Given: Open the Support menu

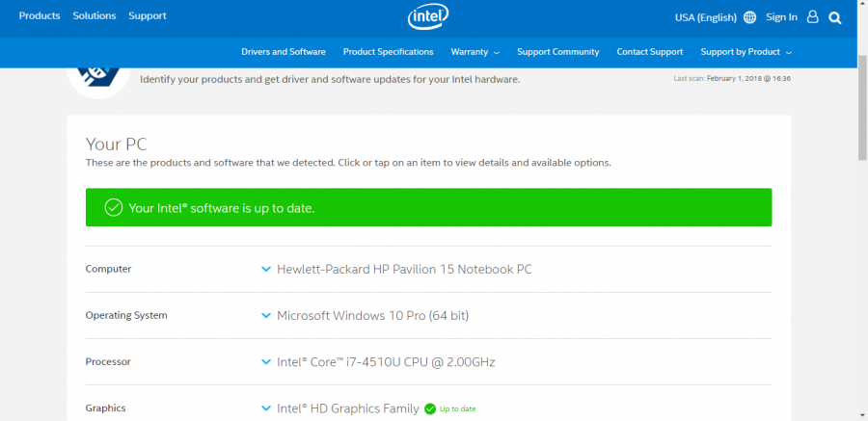Looking at the screenshot, I should point(148,16).
